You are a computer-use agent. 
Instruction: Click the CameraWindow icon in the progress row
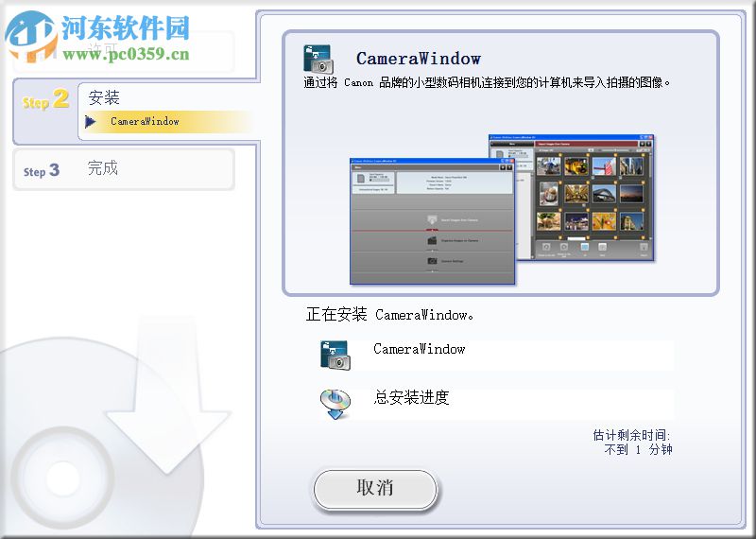coord(335,356)
